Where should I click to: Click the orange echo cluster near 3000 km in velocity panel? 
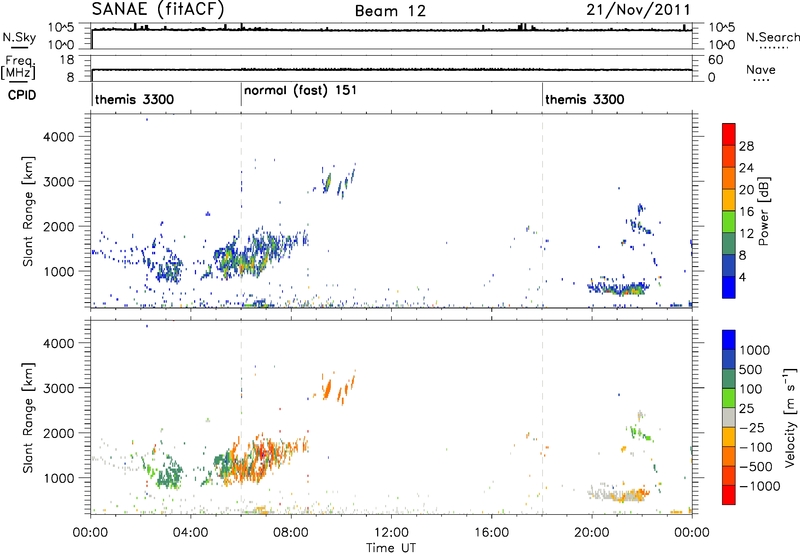pos(338,388)
